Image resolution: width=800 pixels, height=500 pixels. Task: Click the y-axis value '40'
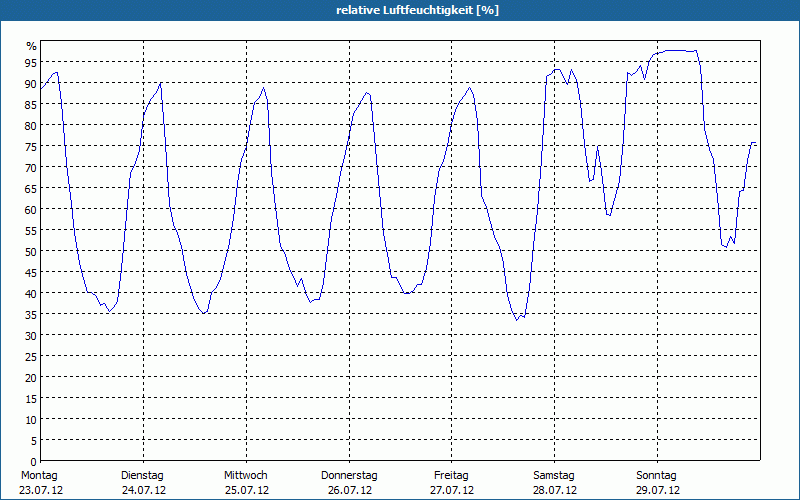coord(31,293)
